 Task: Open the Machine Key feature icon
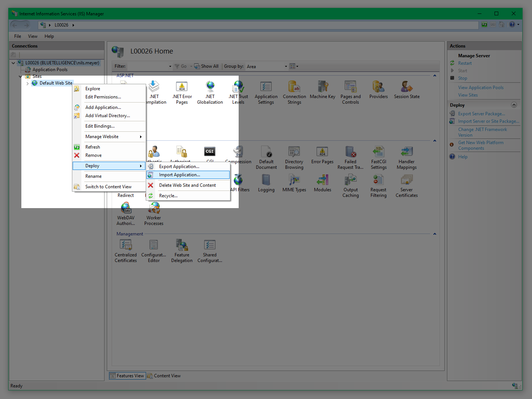click(322, 90)
